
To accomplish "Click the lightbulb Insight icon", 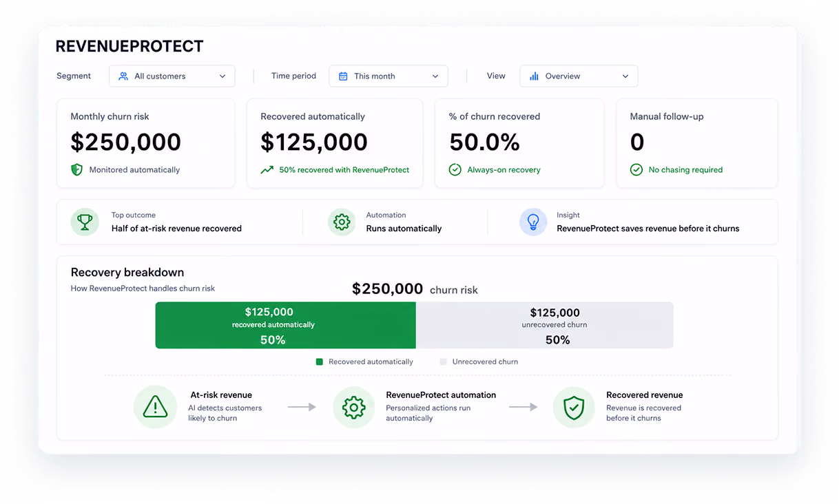I will pos(533,222).
